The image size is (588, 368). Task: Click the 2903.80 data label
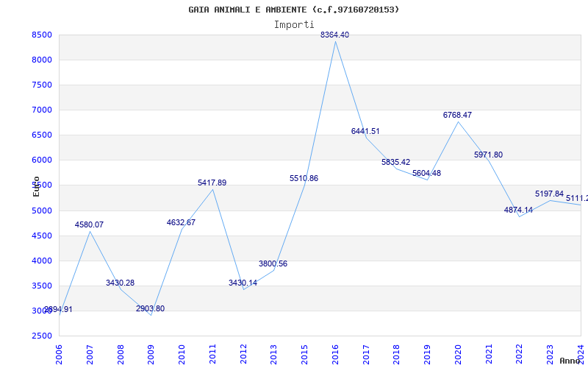(151, 308)
